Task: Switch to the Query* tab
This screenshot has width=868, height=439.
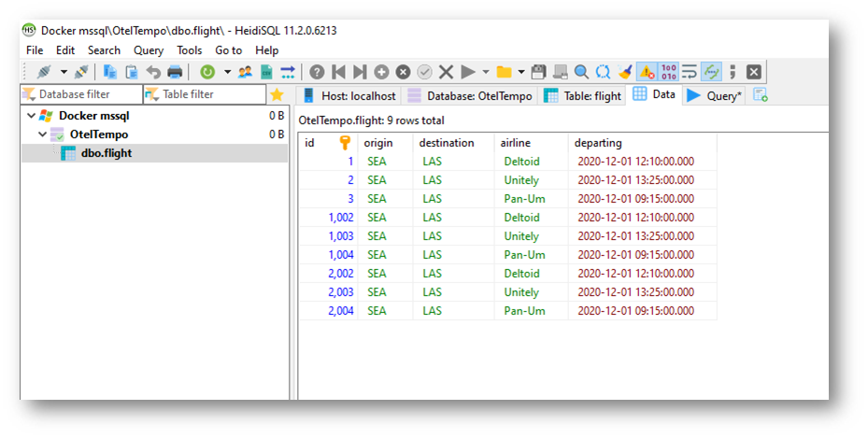Action: tap(714, 96)
